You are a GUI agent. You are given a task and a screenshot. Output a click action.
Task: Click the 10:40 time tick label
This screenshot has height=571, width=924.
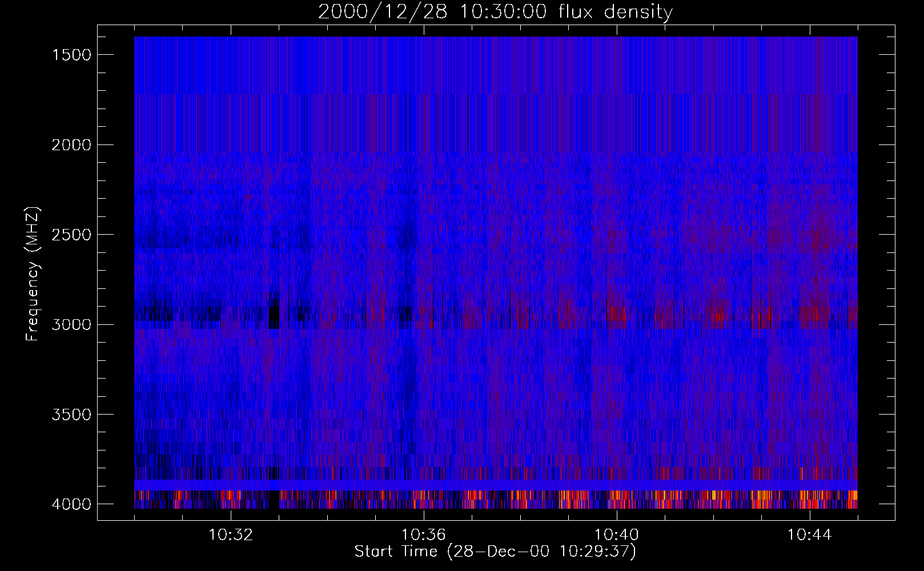pyautogui.click(x=617, y=535)
